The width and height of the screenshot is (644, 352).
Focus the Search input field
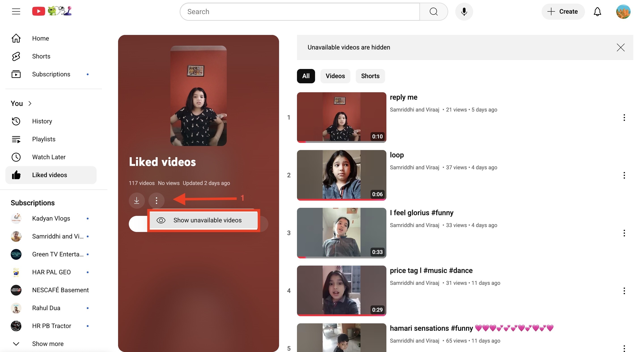[x=300, y=11]
